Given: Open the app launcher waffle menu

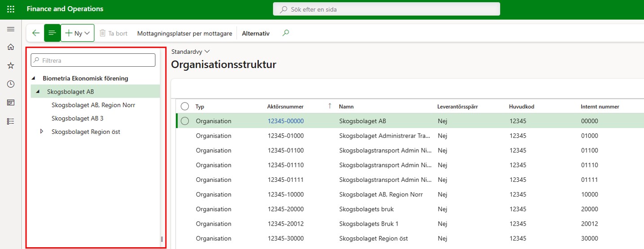Looking at the screenshot, I should (11, 9).
